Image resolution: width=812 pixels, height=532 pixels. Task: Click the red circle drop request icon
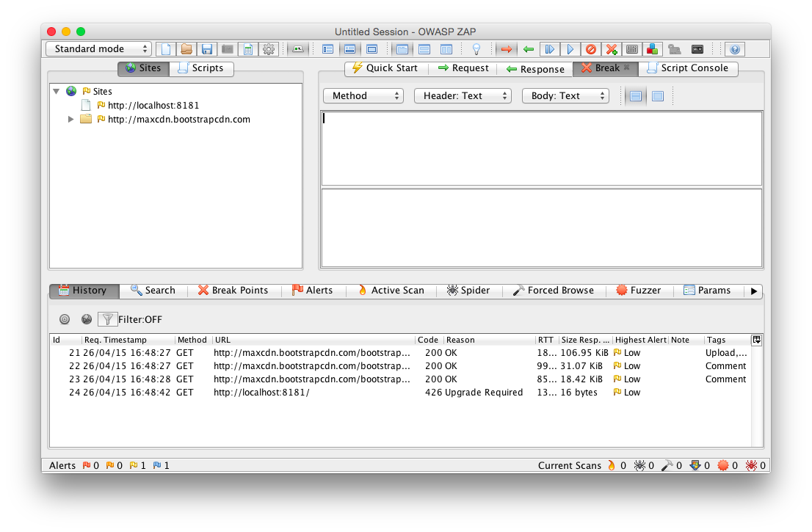click(x=590, y=49)
